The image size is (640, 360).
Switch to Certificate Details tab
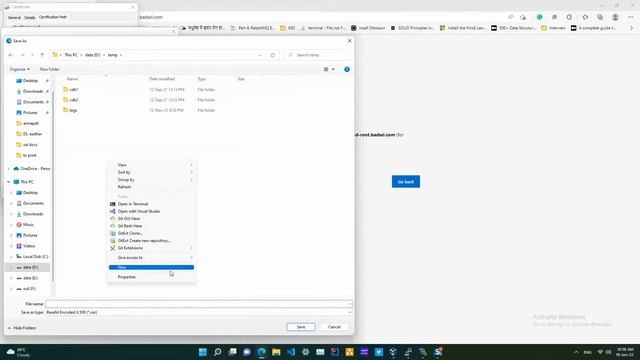click(x=29, y=18)
